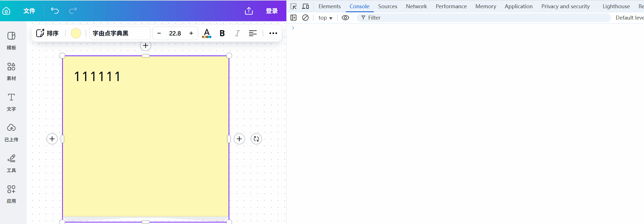644x224 pixels.
Task: Click the 登录 login button
Action: click(272, 11)
